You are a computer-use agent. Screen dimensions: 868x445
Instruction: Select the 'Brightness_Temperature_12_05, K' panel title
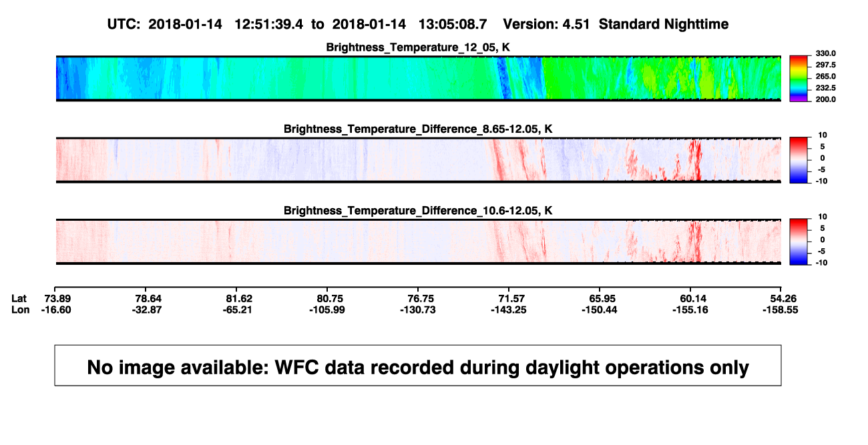[x=418, y=47]
